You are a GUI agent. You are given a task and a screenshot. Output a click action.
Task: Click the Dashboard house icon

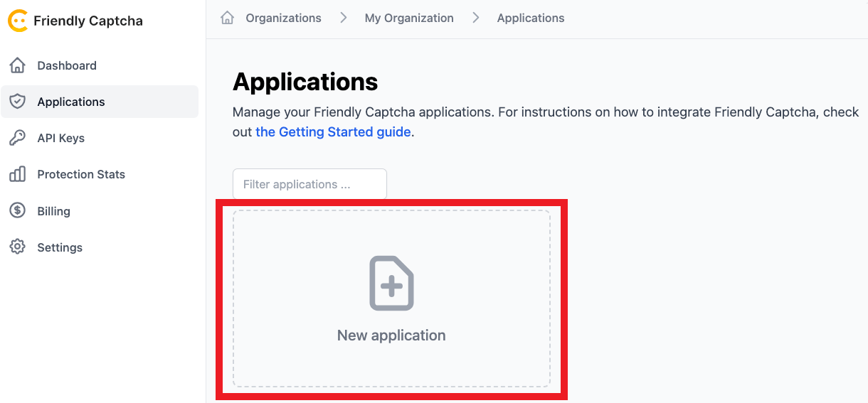click(x=17, y=65)
